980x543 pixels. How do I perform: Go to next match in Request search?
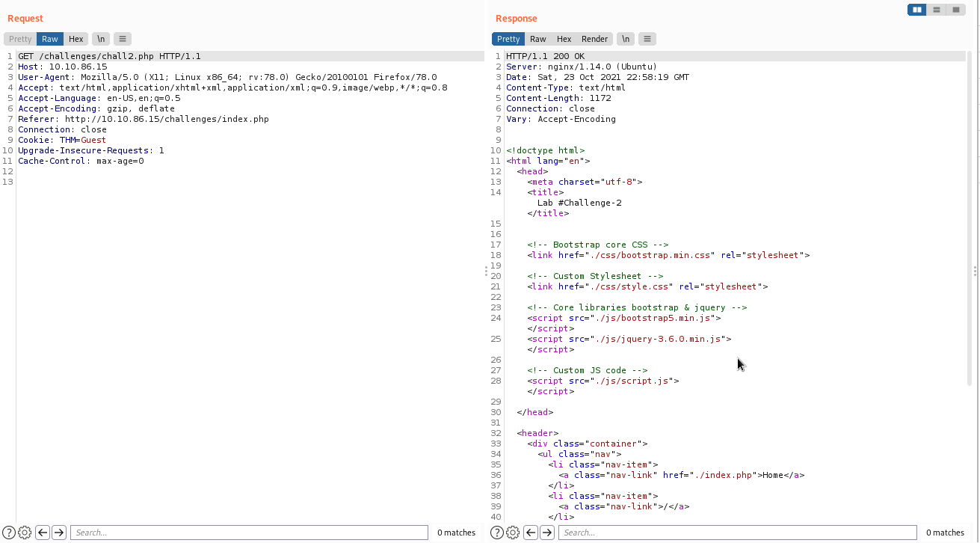click(59, 533)
